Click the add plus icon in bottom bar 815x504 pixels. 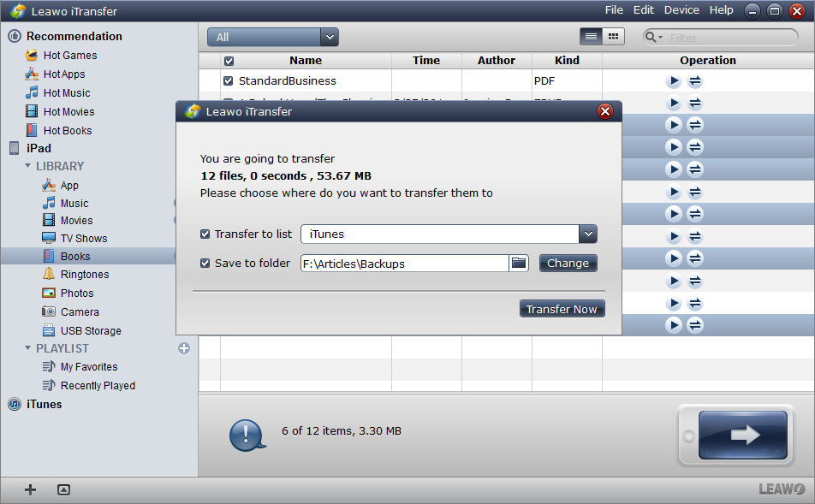(30, 489)
